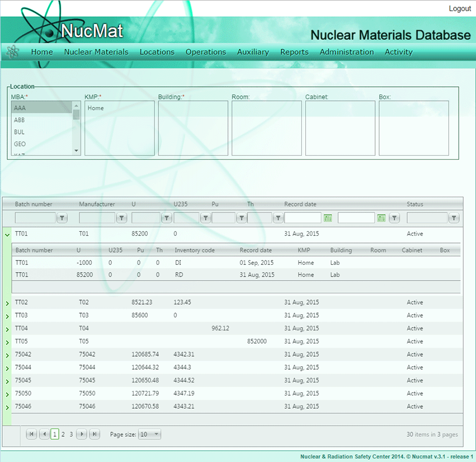Screen dimensions: 476x462
Task: Open the Nuclear Materials menu
Action: (96, 52)
